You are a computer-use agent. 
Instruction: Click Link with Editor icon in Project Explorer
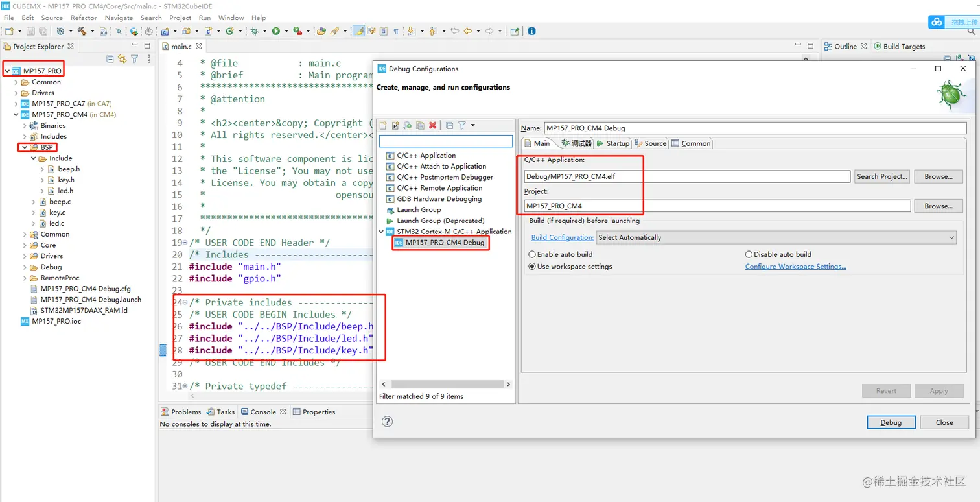pyautogui.click(x=122, y=59)
